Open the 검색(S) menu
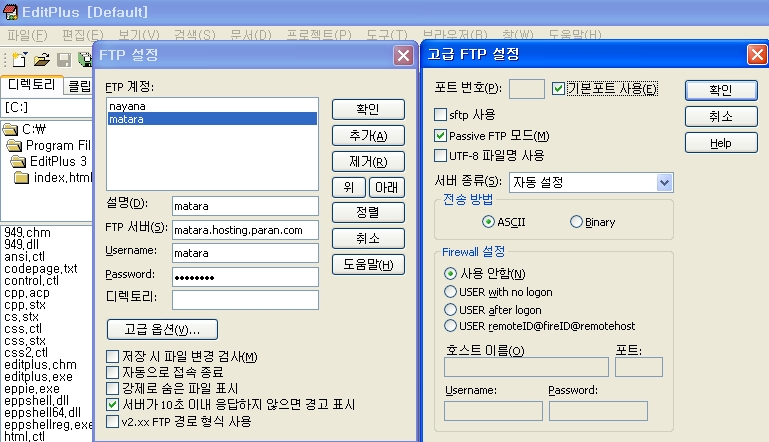Viewport: 769px width, 442px height. (x=195, y=35)
